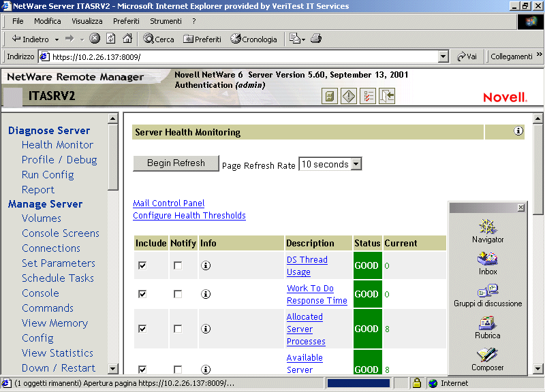Open Gruppi di discussione icon
This screenshot has width=545, height=392.
point(487,291)
